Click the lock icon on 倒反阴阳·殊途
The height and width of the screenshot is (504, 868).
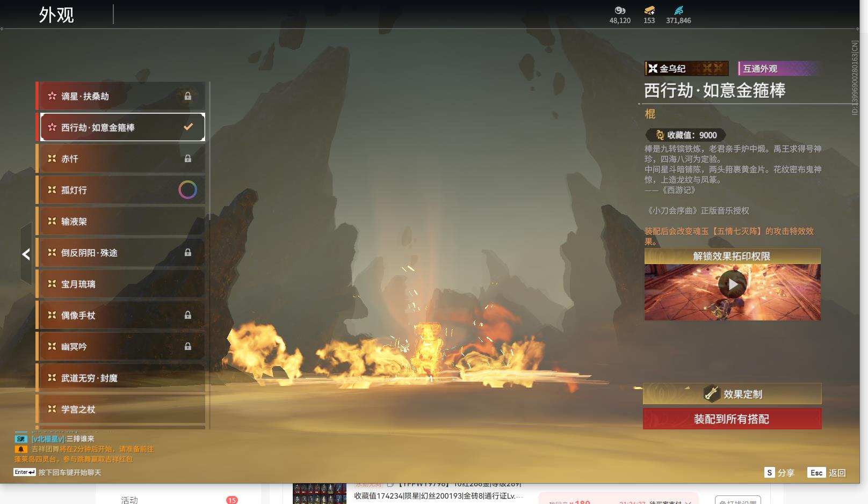188,252
